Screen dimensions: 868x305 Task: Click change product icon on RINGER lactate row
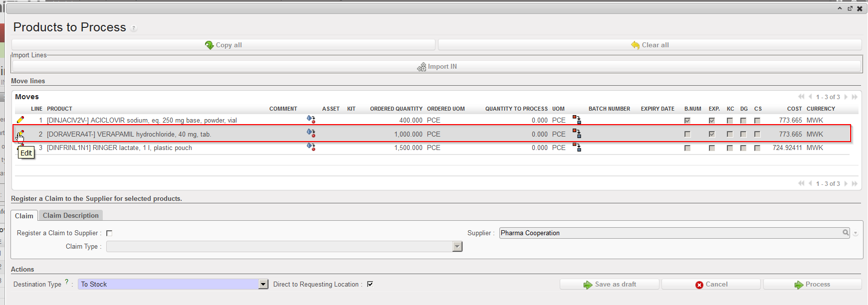pos(311,148)
